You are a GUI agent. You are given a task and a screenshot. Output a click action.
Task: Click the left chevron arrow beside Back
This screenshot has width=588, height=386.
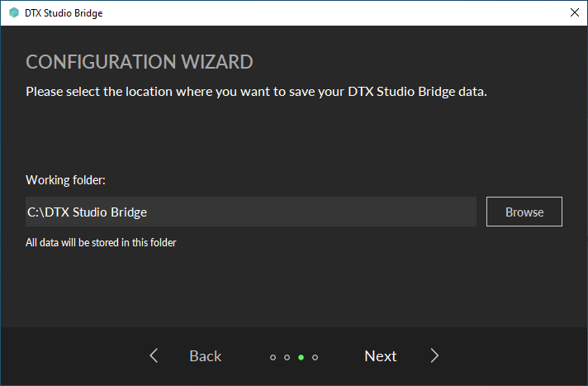tap(154, 355)
